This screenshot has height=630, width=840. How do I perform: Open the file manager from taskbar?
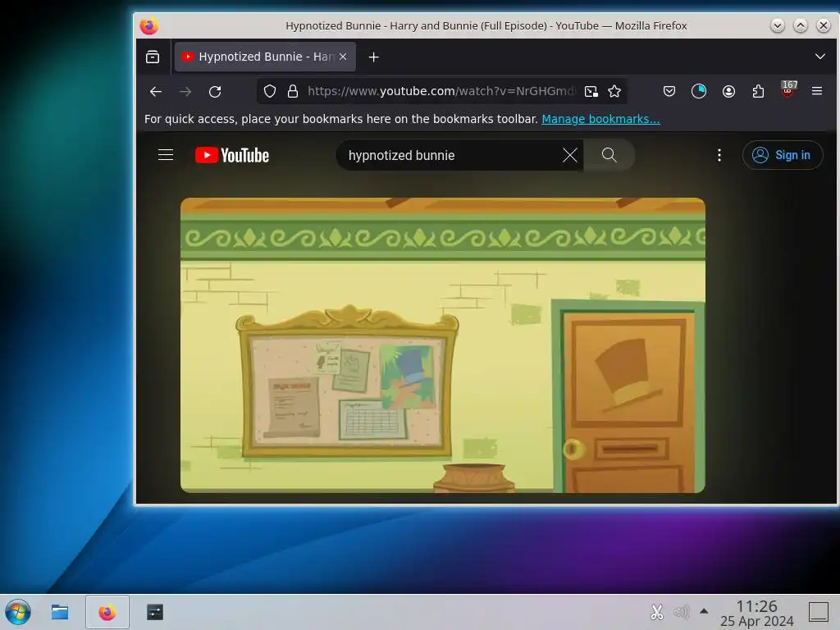pos(59,612)
